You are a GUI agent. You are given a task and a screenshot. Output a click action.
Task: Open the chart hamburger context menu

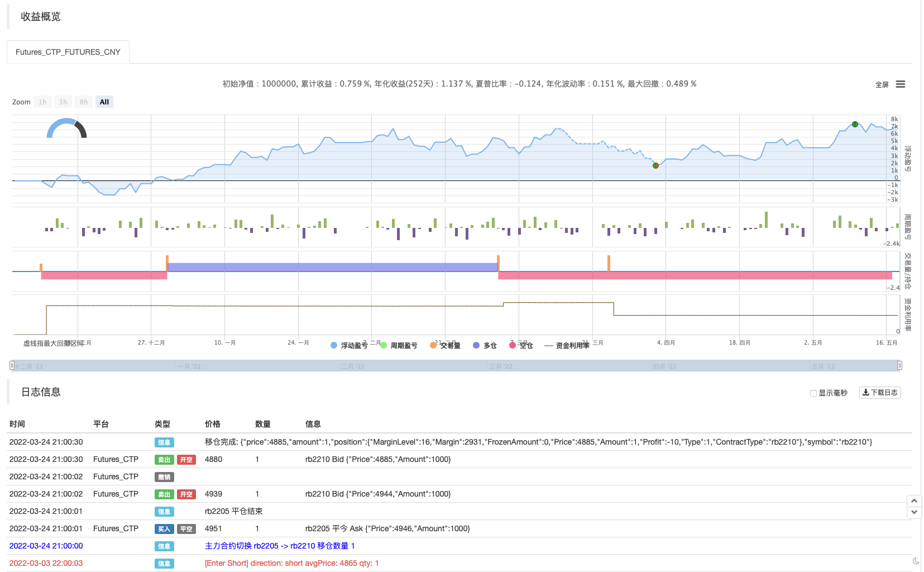coord(901,84)
